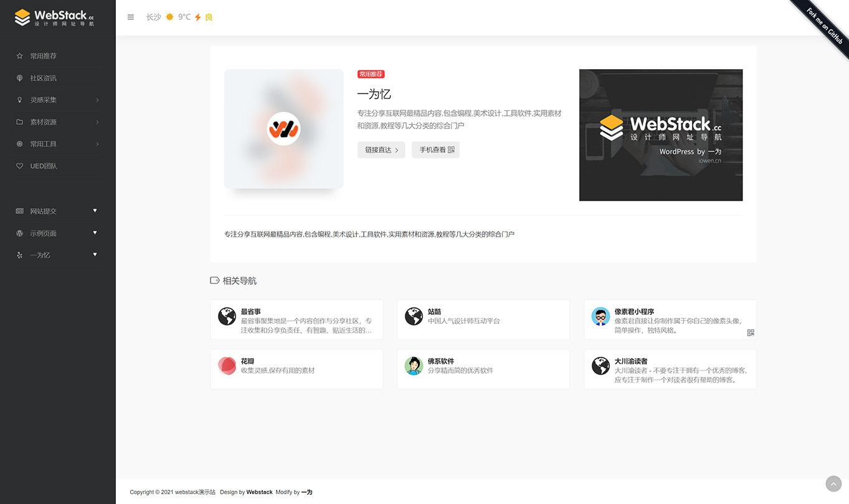Open the 佛系软件 card title
The height and width of the screenshot is (504, 849).
441,361
